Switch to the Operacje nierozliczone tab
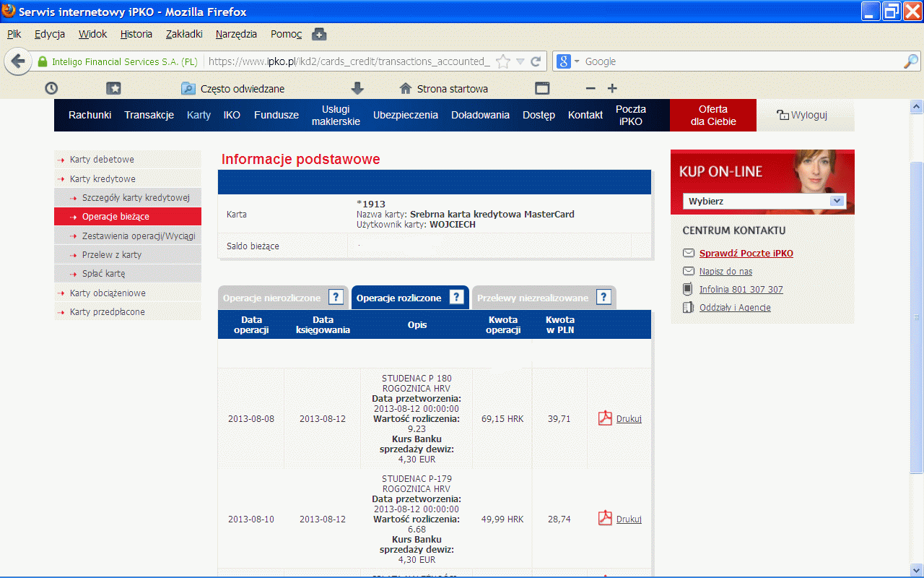The image size is (924, 578). [x=271, y=298]
